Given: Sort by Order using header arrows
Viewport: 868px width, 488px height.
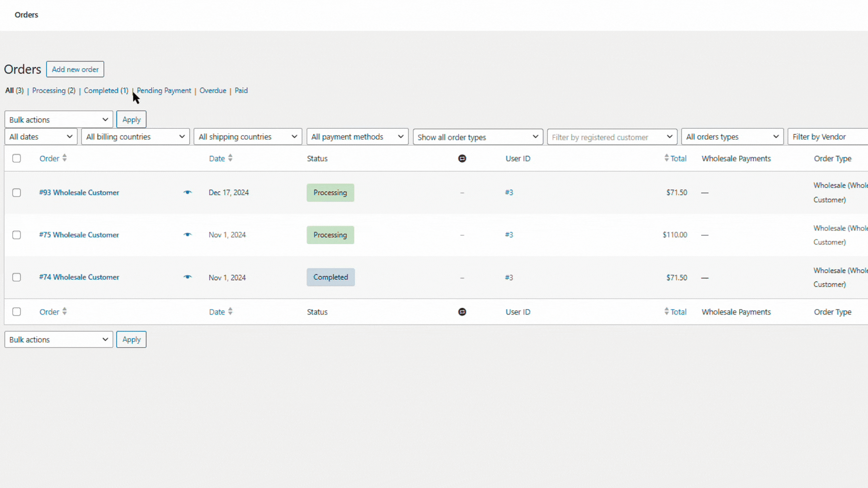Looking at the screenshot, I should click(65, 158).
